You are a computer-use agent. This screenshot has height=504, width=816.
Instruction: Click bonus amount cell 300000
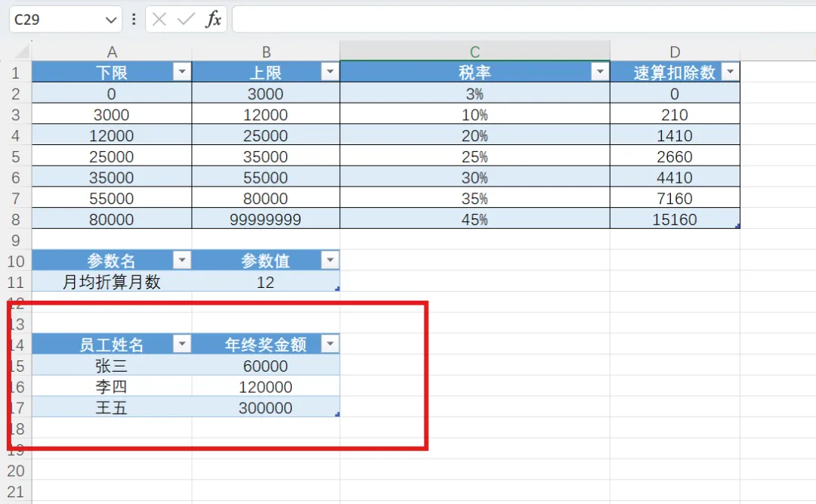265,407
